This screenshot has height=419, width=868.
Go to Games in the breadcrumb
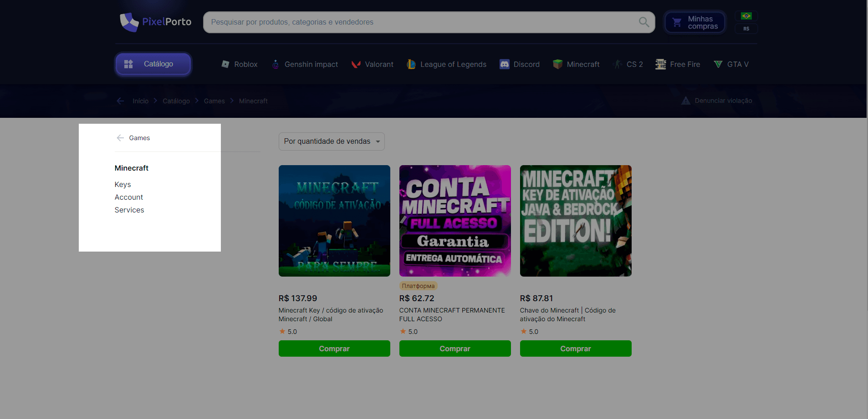click(x=214, y=101)
